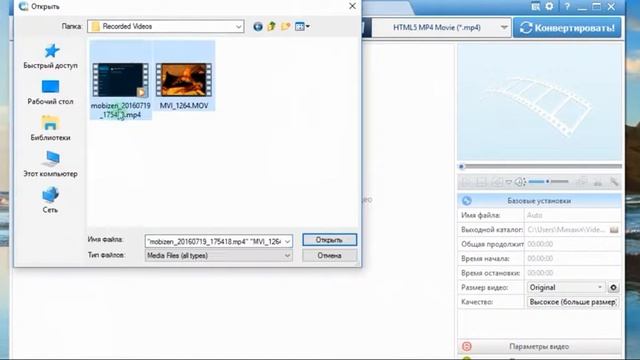Open Сеть in the dialog sidebar

51,200
